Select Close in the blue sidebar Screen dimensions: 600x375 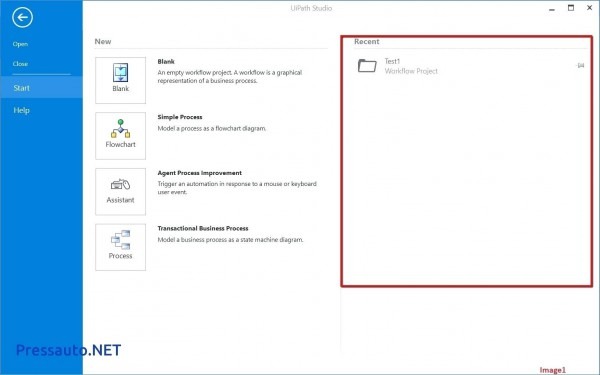click(x=20, y=64)
